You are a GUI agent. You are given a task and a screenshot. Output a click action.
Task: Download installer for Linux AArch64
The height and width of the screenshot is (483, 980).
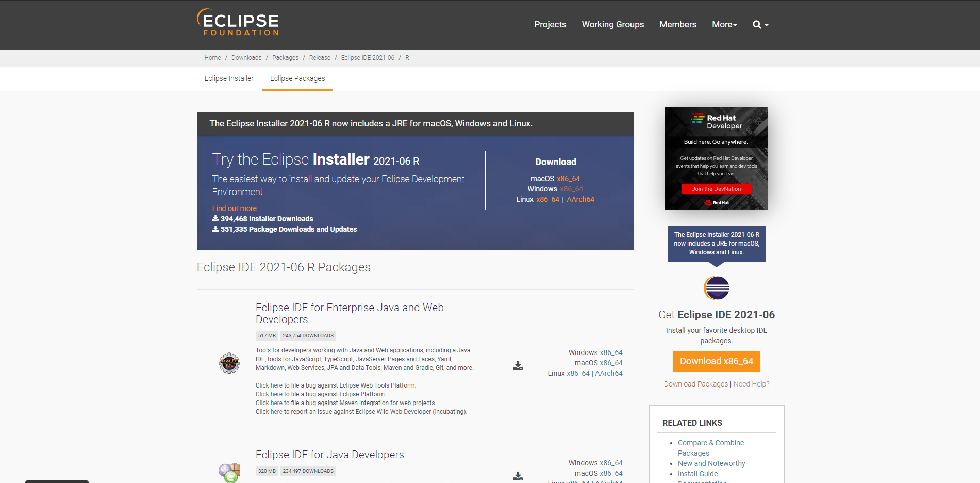coord(580,199)
